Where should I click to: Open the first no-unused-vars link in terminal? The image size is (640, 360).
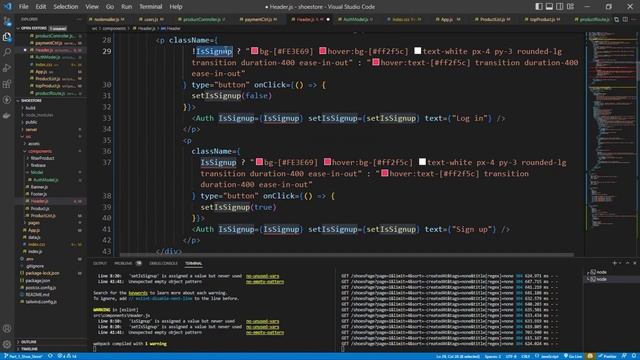(x=262, y=276)
